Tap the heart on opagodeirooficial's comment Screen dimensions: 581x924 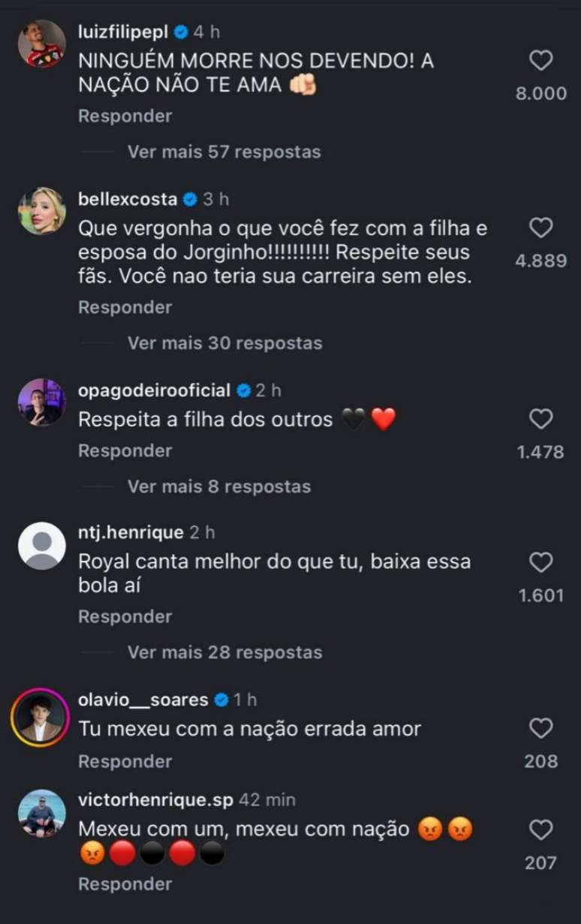[540, 419]
